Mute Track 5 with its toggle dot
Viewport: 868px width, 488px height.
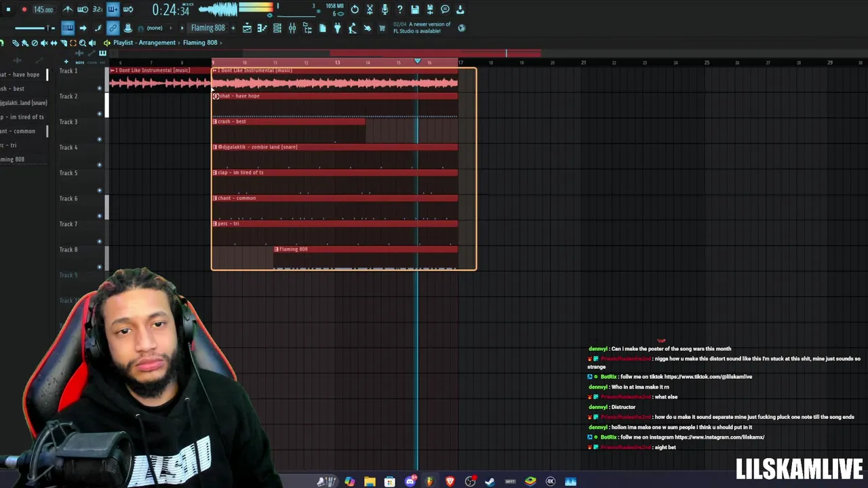click(100, 190)
